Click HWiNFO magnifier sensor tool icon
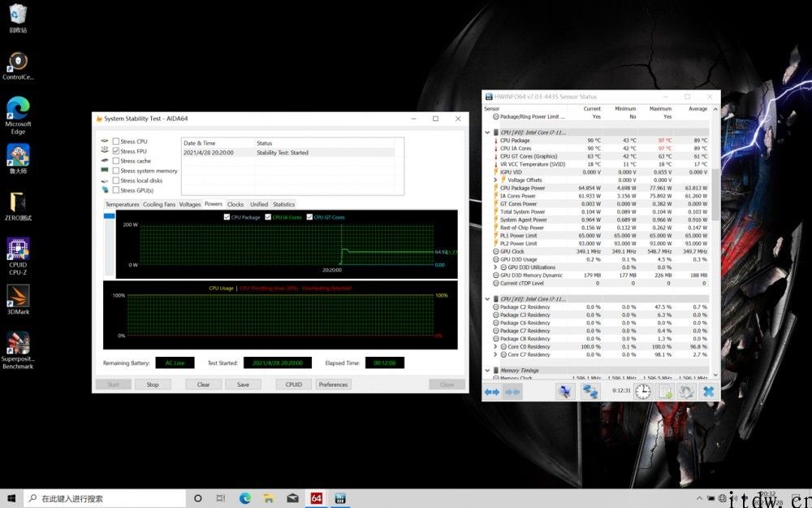This screenshot has height=508, width=812. [x=565, y=392]
